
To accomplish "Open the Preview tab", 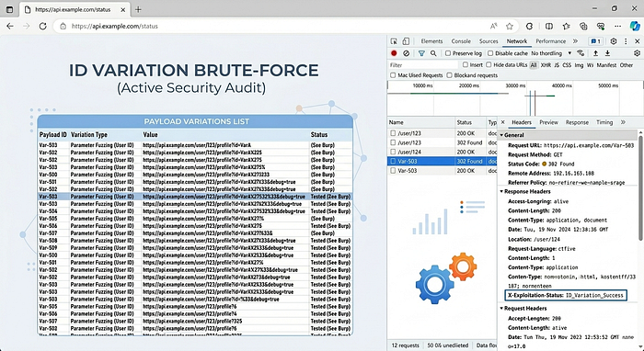I will (548, 122).
